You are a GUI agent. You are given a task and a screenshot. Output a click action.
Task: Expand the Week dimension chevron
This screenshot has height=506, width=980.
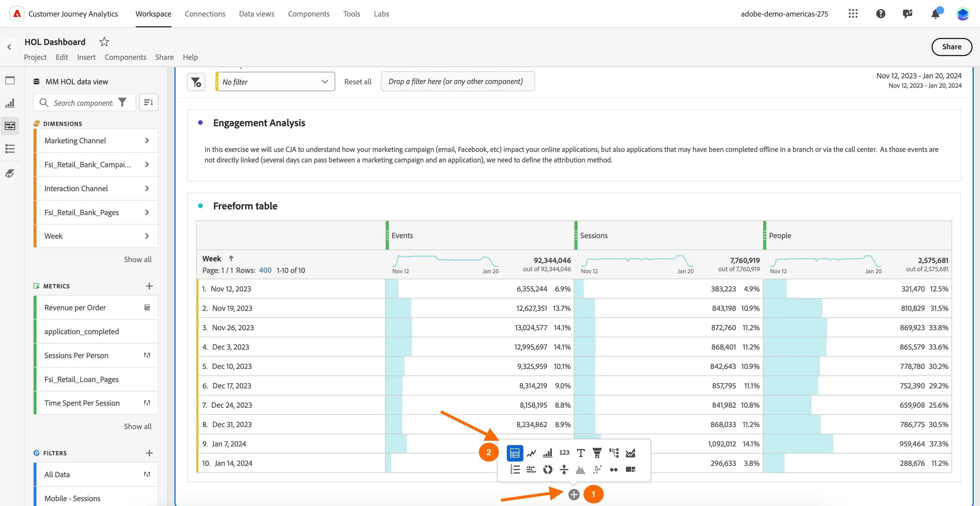[x=147, y=236]
